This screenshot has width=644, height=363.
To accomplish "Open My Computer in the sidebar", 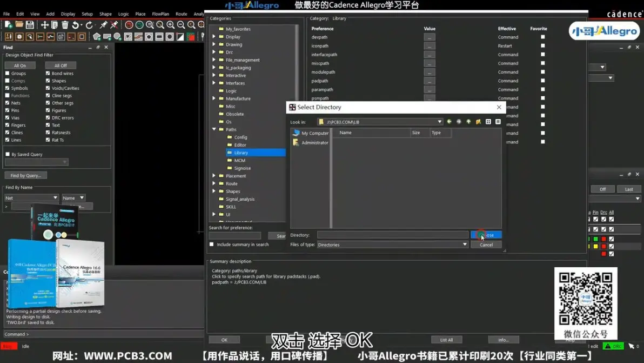I will pyautogui.click(x=311, y=133).
